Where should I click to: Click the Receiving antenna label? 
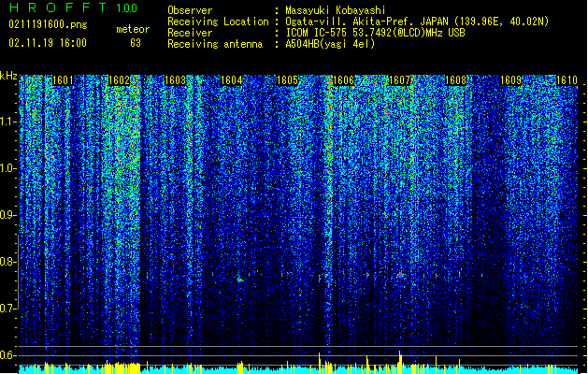coord(215,44)
